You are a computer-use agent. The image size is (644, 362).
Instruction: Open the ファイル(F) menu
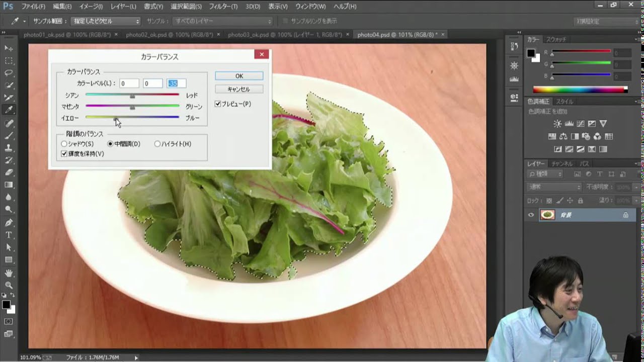click(x=33, y=7)
